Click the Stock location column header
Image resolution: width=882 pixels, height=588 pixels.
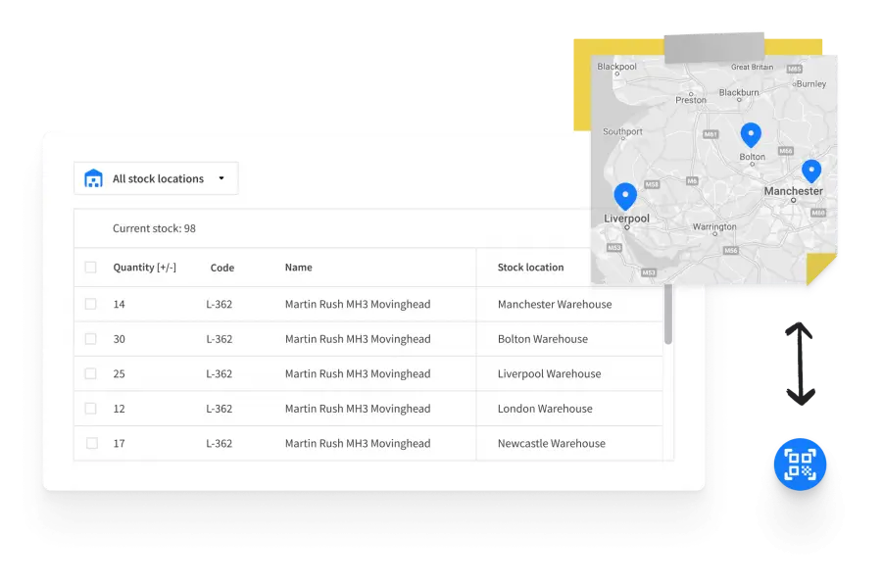530,267
